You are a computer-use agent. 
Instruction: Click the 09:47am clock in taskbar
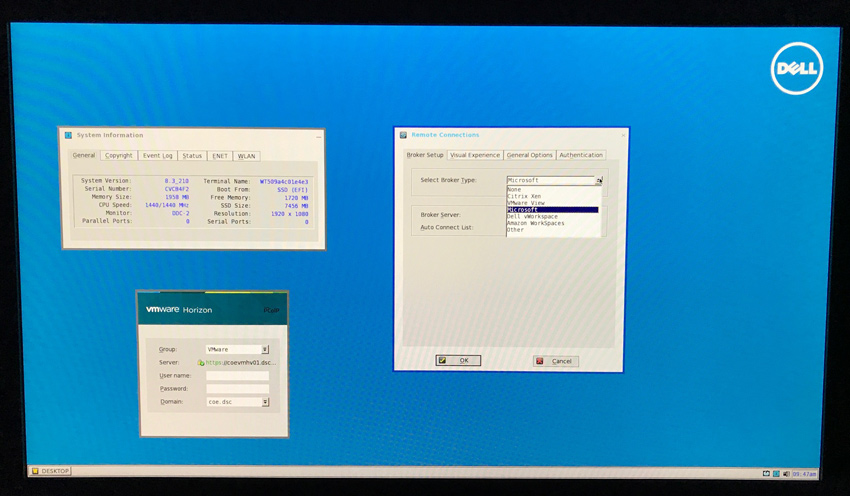click(x=804, y=474)
